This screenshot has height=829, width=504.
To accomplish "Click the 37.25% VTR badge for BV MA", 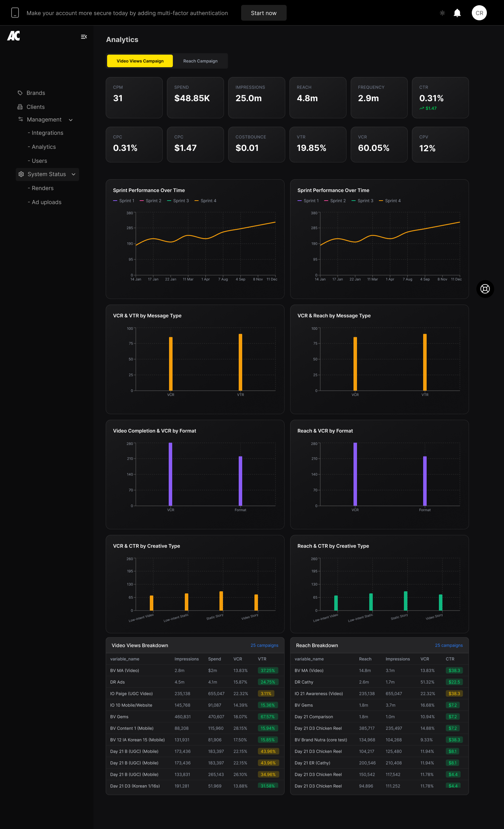I will pyautogui.click(x=268, y=670).
